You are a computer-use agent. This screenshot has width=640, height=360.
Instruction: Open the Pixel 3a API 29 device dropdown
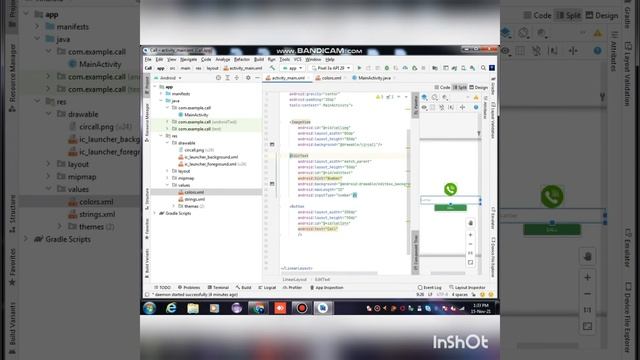pyautogui.click(x=331, y=68)
